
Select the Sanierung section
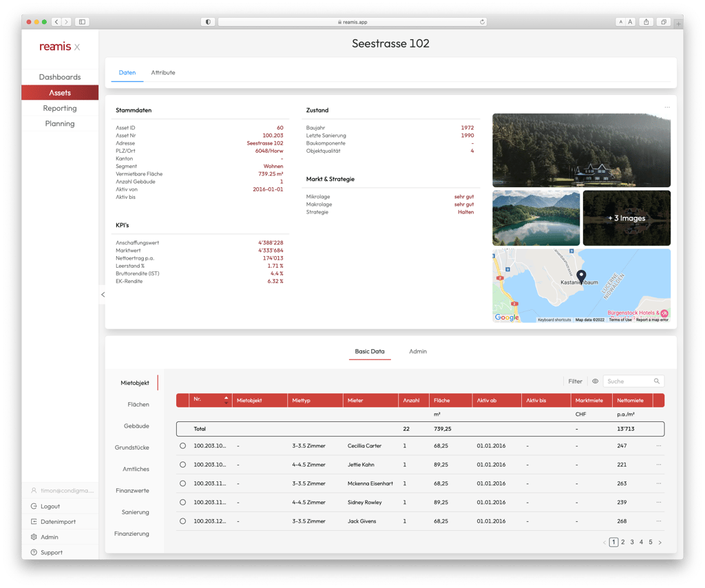135,512
